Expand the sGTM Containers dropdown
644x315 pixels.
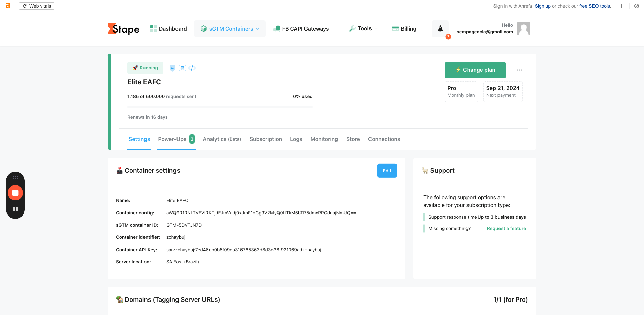click(230, 29)
